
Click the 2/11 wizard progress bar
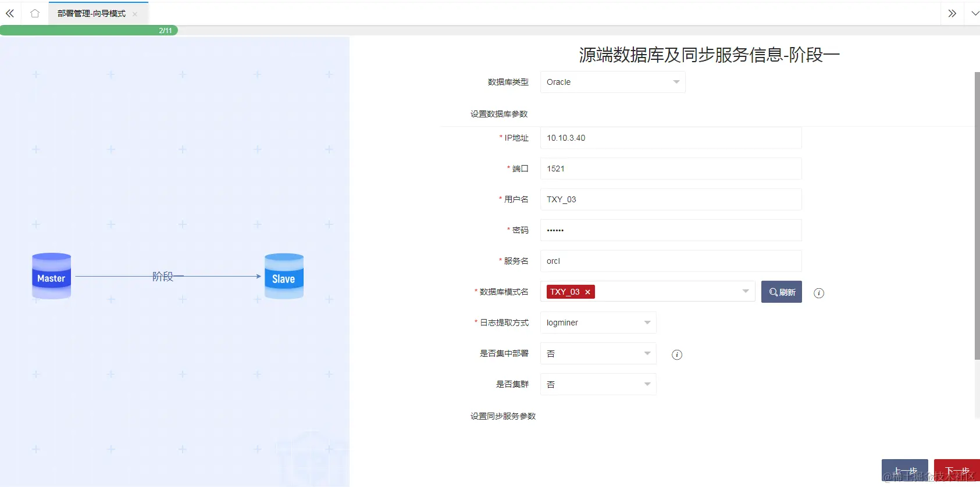[89, 30]
